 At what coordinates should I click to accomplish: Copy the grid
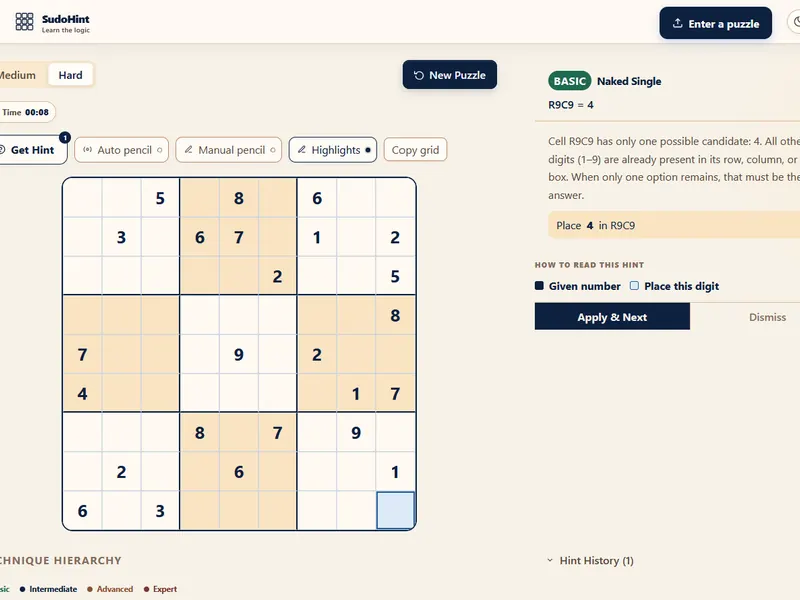[415, 150]
